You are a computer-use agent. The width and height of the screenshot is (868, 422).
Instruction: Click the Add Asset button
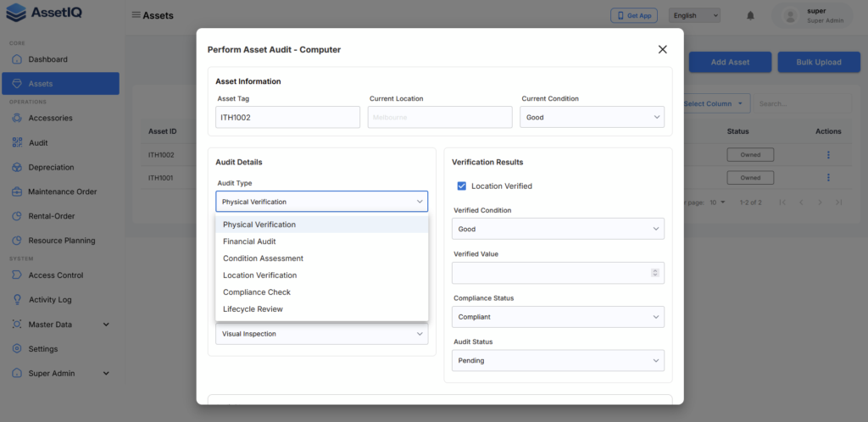click(x=730, y=62)
